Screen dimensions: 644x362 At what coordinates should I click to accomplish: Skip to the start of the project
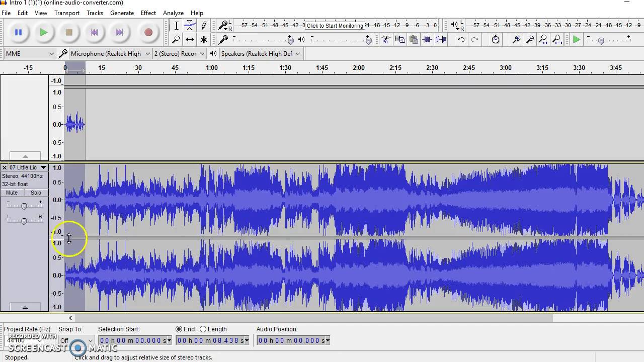pyautogui.click(x=94, y=33)
